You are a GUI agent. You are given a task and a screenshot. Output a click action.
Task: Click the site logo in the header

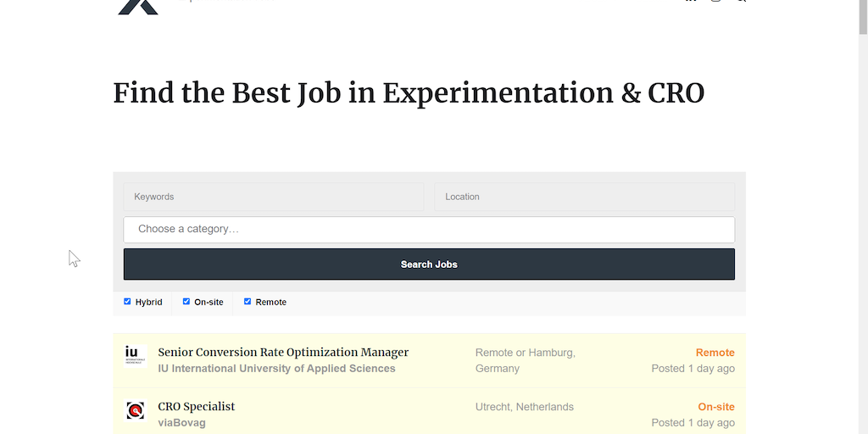(x=138, y=5)
